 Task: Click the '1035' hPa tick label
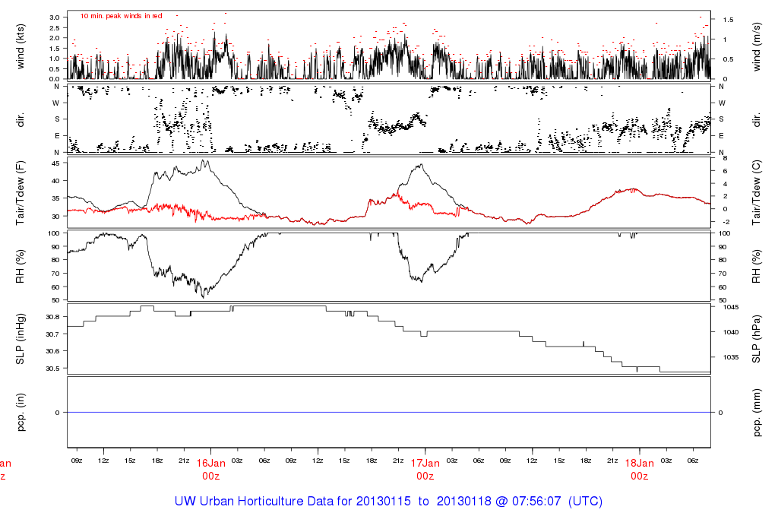click(x=731, y=357)
